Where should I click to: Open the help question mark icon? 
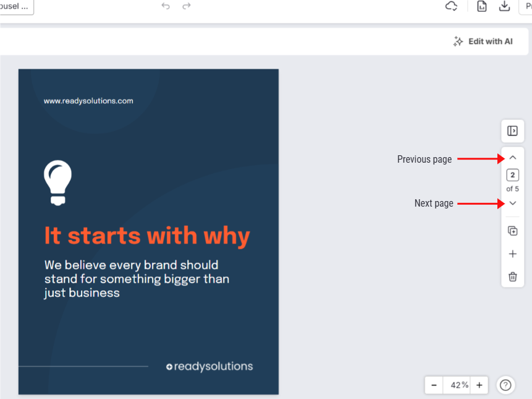505,385
